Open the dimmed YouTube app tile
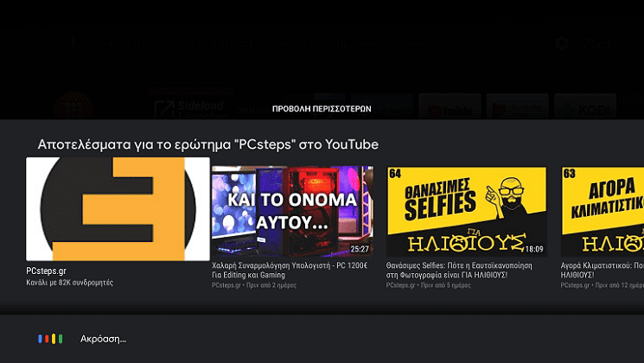This screenshot has height=363, width=644. pyautogui.click(x=450, y=107)
